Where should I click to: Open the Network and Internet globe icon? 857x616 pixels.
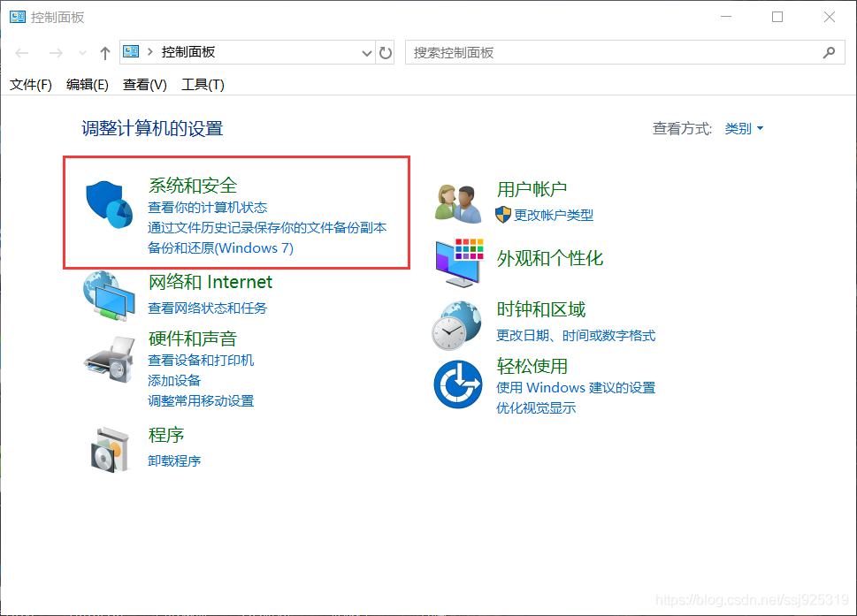(x=110, y=295)
